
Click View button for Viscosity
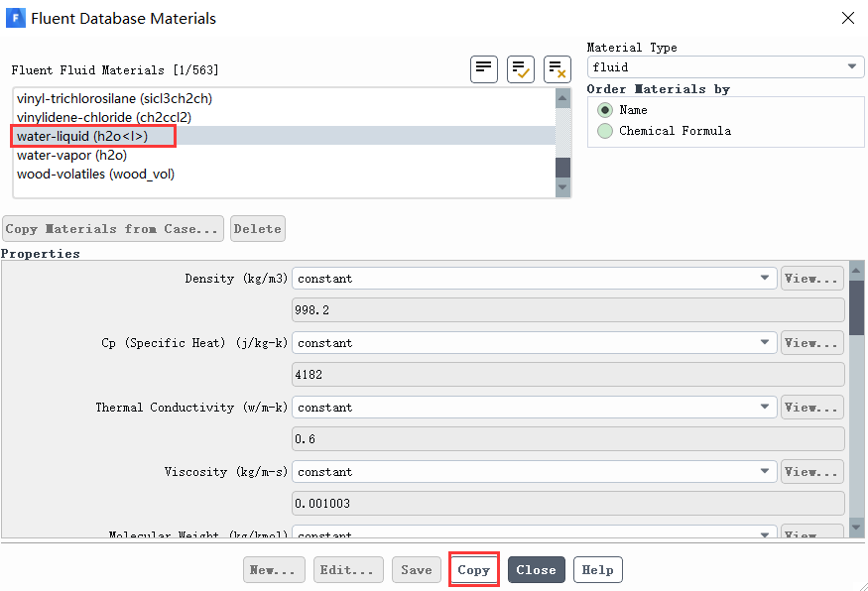[812, 472]
